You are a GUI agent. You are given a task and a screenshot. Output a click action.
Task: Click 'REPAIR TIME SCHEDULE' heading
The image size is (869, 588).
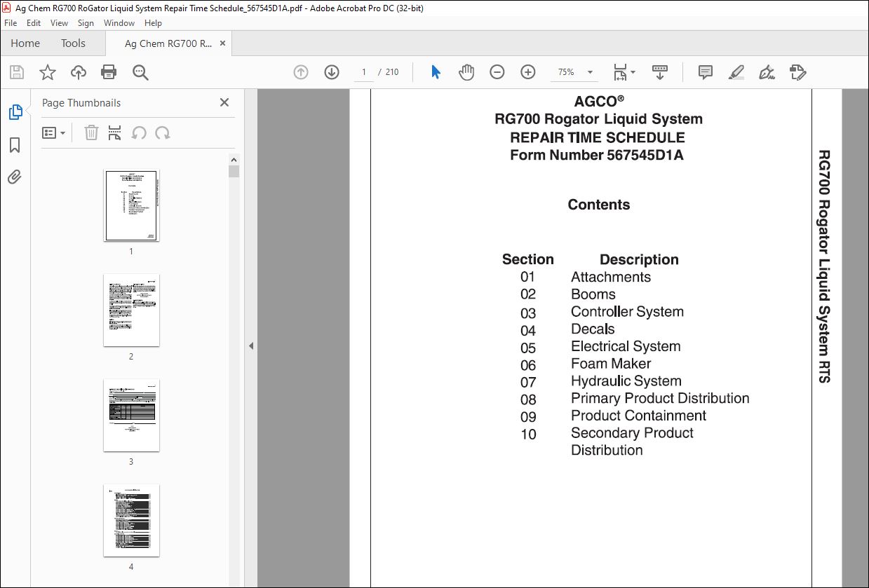(x=598, y=137)
